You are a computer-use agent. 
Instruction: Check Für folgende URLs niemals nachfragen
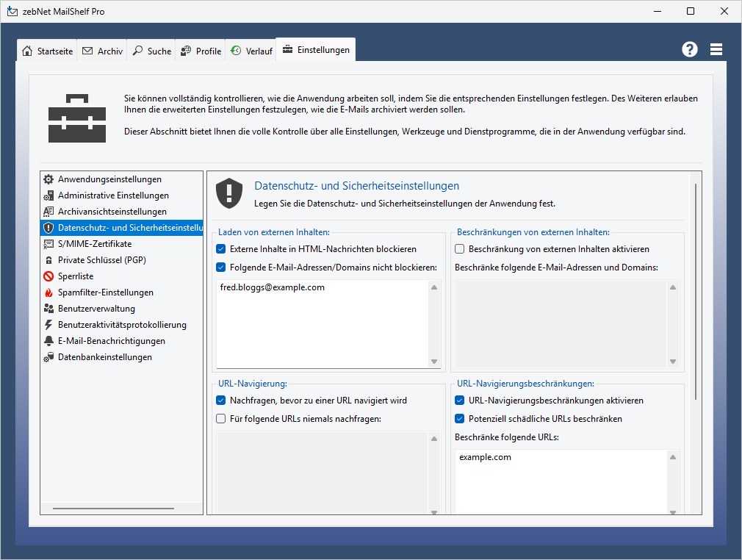(x=221, y=419)
